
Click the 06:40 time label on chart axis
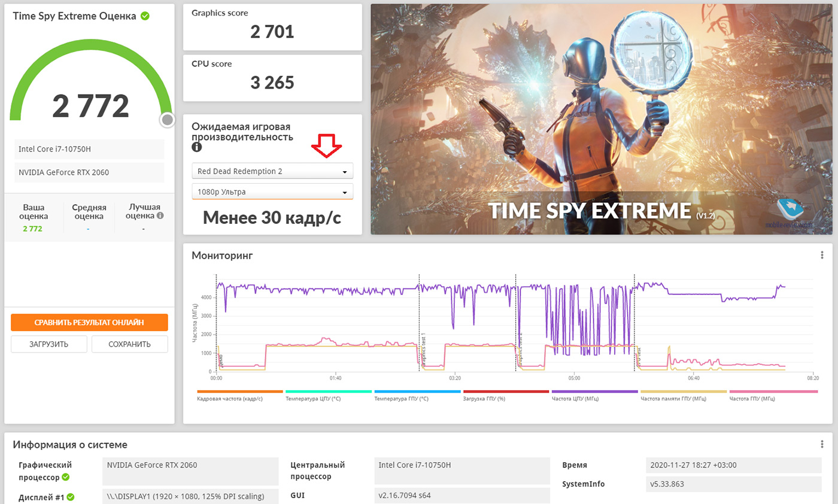pyautogui.click(x=694, y=378)
